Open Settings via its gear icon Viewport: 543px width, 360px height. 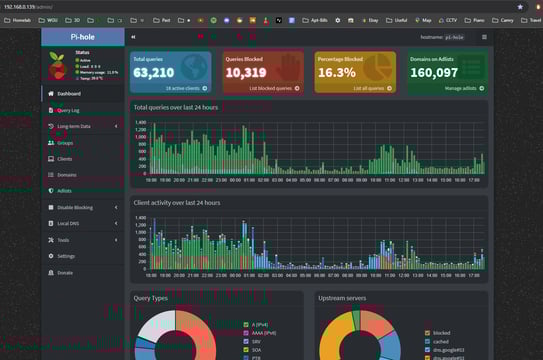(x=51, y=256)
